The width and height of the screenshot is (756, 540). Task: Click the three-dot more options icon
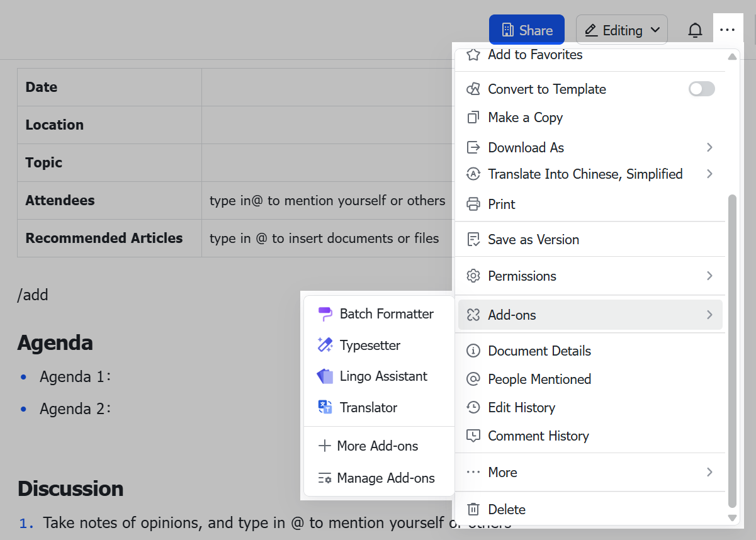[x=727, y=30]
